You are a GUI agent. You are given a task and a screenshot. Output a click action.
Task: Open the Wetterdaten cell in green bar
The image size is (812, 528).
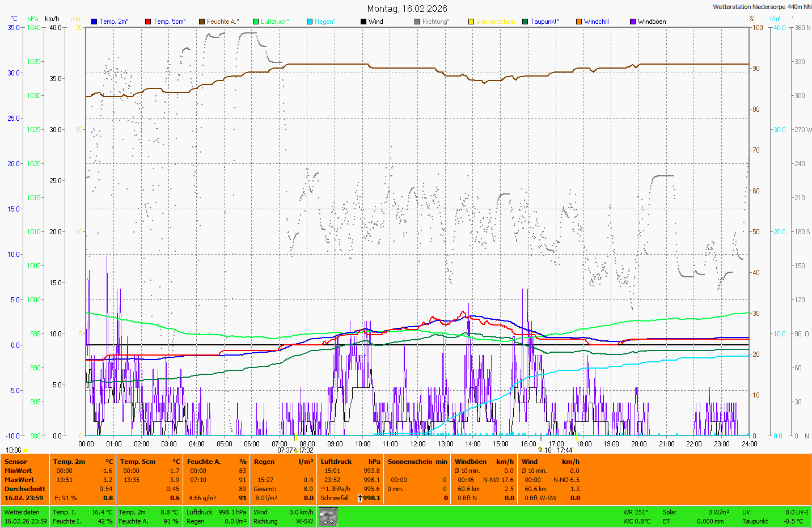(x=22, y=512)
